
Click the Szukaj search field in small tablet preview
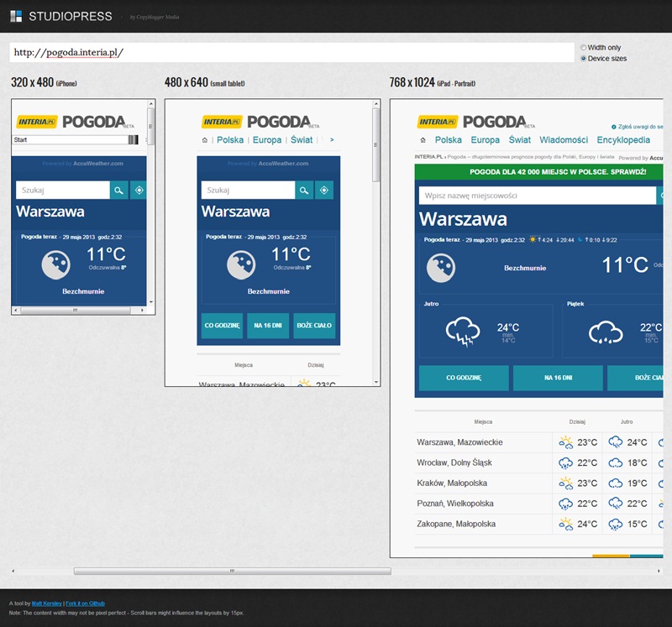coord(248,191)
